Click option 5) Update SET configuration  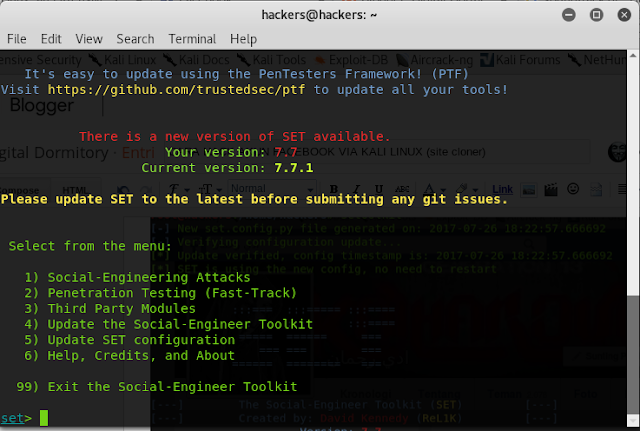click(x=129, y=340)
